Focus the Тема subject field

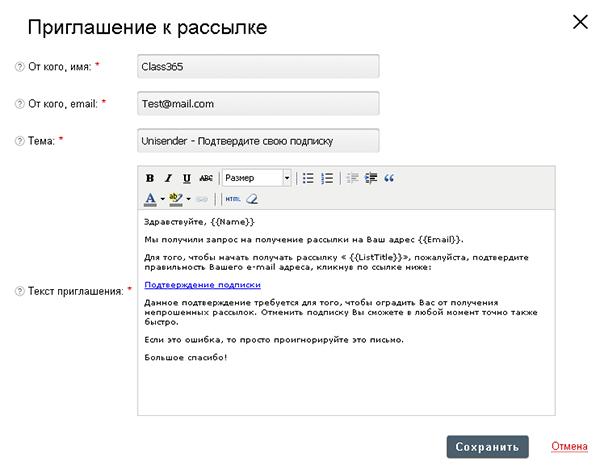pyautogui.click(x=258, y=141)
